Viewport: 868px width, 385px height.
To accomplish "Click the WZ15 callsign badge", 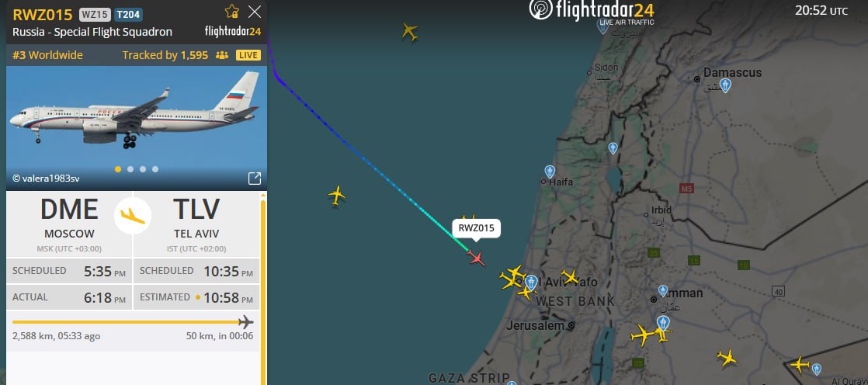I will pos(95,15).
